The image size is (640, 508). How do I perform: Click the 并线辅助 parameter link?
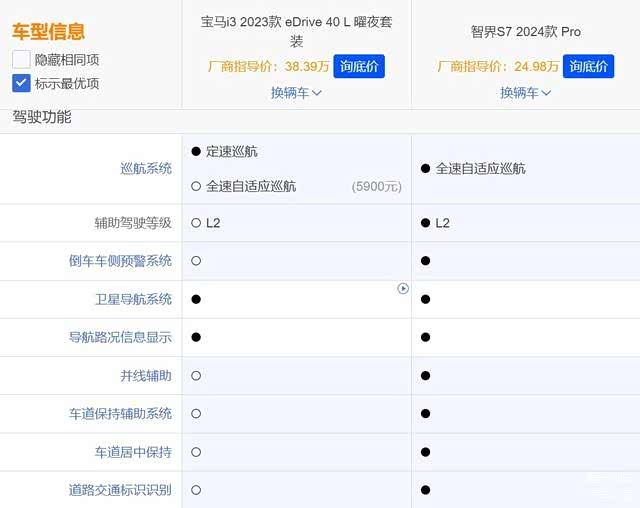point(146,376)
